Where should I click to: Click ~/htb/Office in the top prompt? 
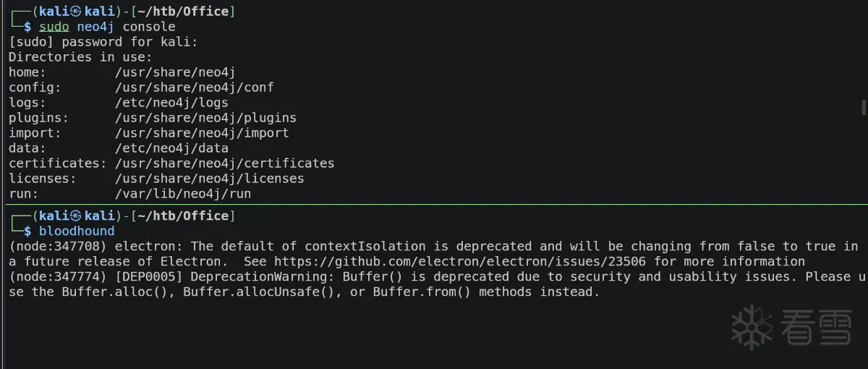pyautogui.click(x=183, y=12)
